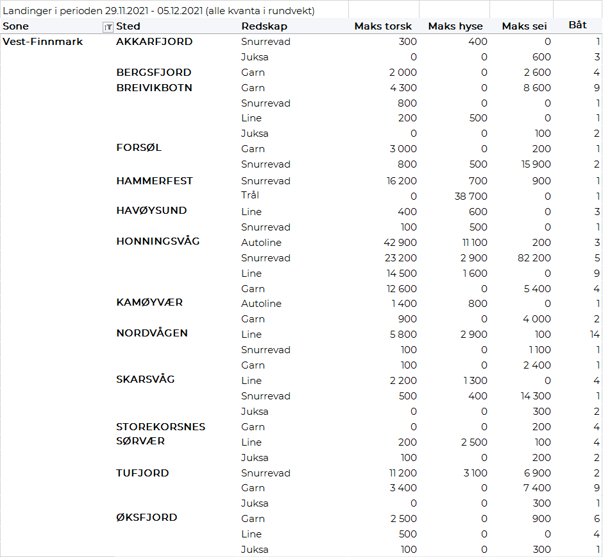The image size is (603, 557).
Task: Select the Båt count 14 for NORDVÅGEN
Action: pyautogui.click(x=594, y=334)
